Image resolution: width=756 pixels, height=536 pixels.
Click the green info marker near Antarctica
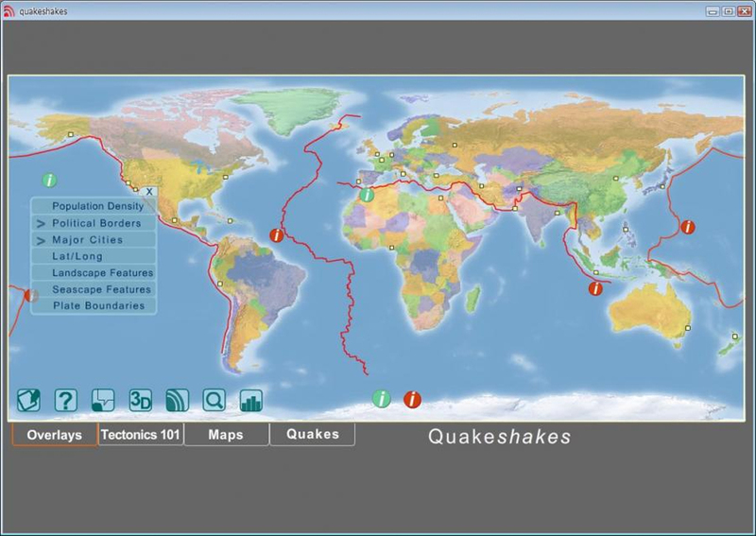(x=382, y=399)
